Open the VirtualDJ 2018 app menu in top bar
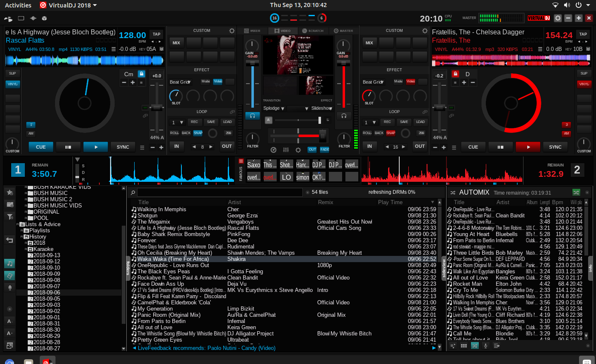 coord(68,5)
